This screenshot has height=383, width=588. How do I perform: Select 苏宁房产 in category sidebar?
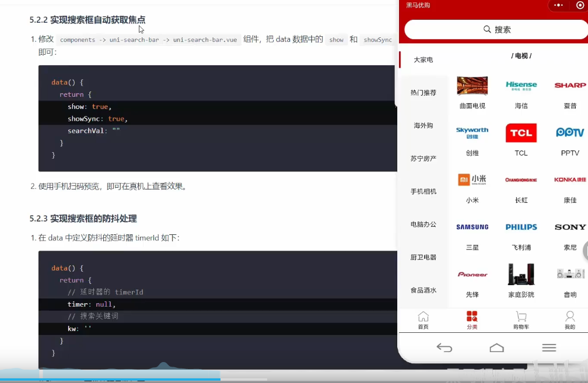423,159
